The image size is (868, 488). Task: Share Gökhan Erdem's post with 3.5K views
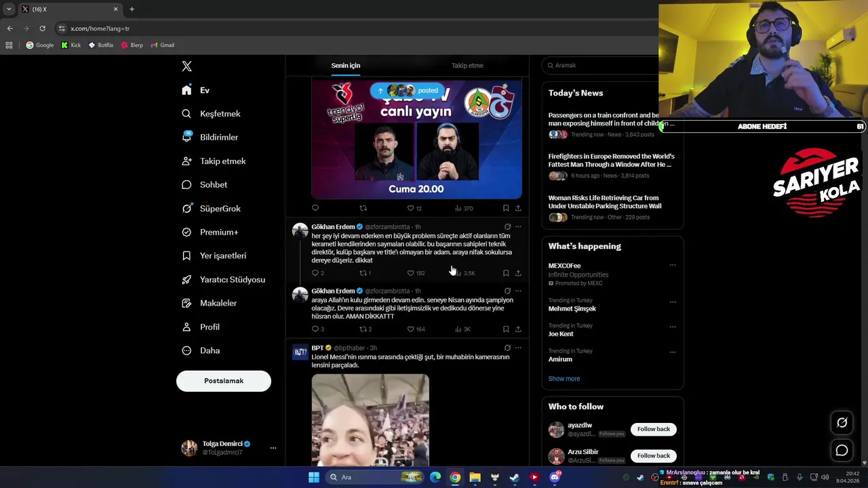tap(518, 273)
